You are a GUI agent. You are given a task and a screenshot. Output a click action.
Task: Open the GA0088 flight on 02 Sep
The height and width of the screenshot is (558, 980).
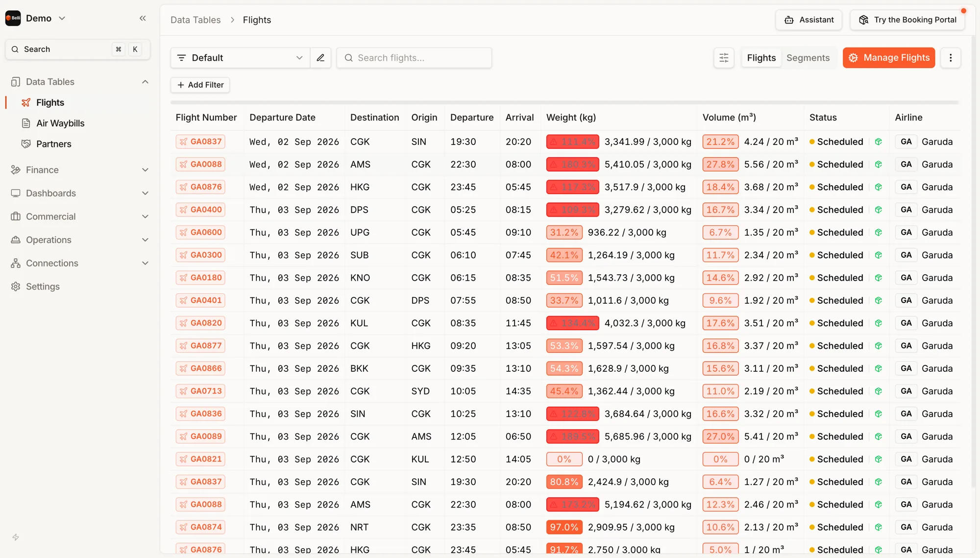tap(200, 165)
